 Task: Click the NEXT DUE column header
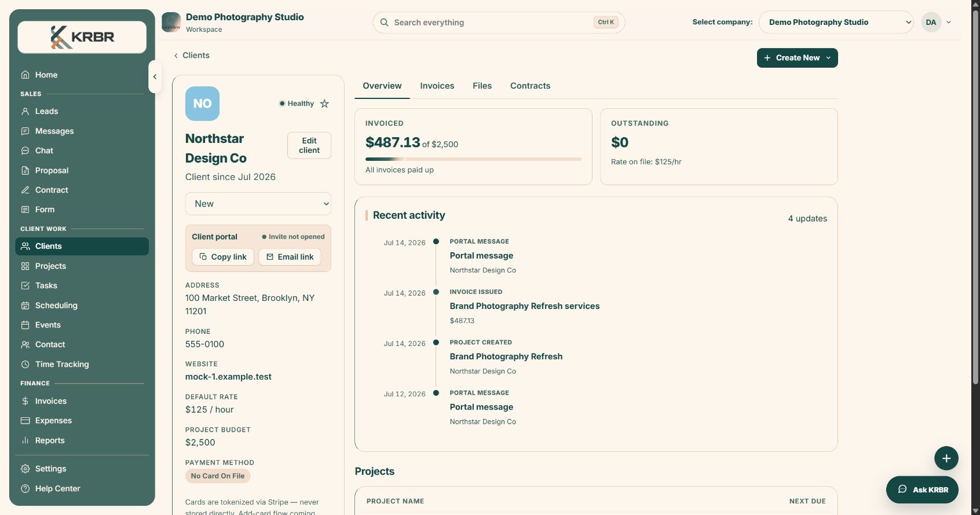(x=807, y=501)
